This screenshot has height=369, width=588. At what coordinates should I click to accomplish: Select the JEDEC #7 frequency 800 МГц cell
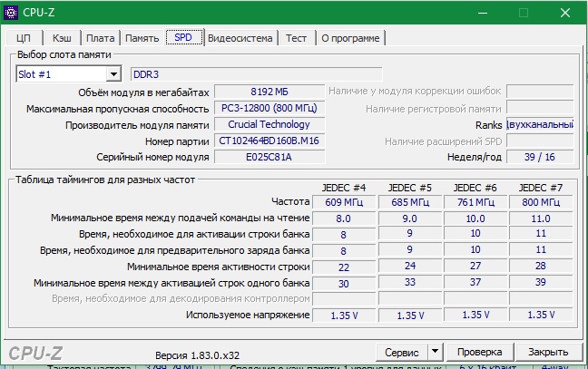541,201
